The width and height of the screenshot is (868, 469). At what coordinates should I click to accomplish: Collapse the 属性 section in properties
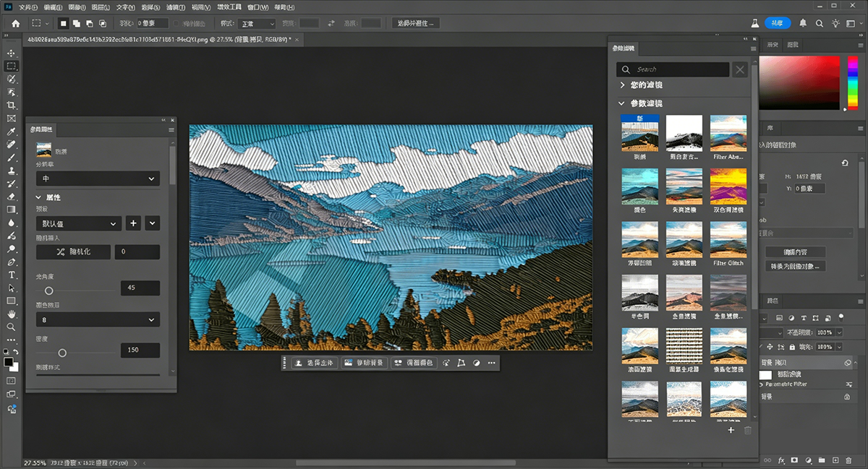[x=39, y=197]
